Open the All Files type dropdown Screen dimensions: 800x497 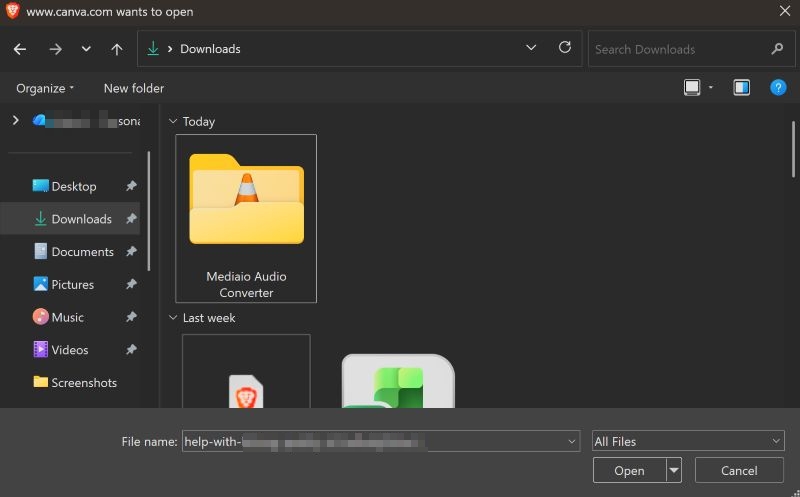click(688, 441)
